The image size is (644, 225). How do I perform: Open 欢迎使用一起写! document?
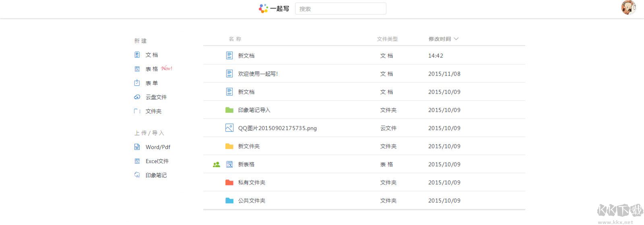[258, 74]
